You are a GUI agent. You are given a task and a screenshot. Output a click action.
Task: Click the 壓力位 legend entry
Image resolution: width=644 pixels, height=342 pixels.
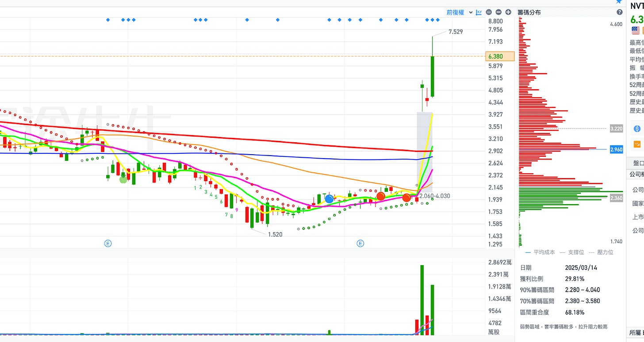tap(601, 252)
